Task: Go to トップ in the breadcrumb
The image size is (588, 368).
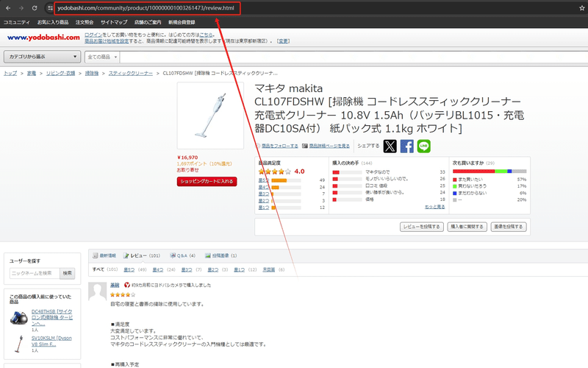Action: coord(10,73)
